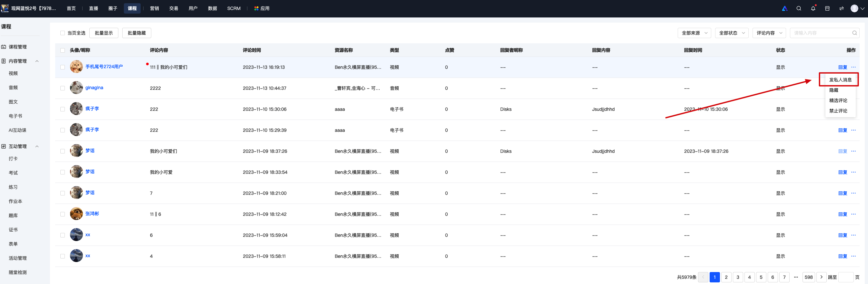Switch to 数据 top navigation tab
Screen dimensions: 868x284
pyautogui.click(x=212, y=8)
